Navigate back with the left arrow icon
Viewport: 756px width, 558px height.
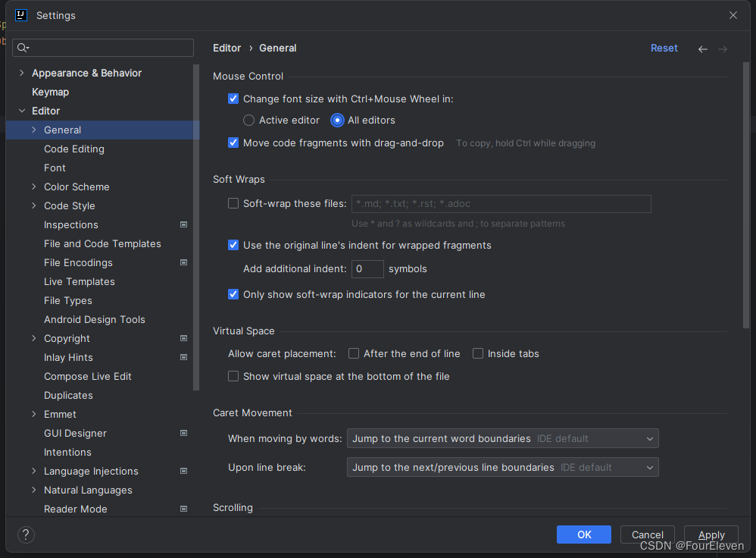click(702, 49)
